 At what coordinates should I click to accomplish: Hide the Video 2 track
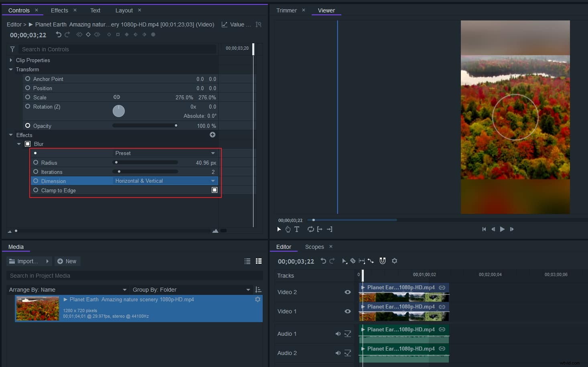[x=347, y=292]
